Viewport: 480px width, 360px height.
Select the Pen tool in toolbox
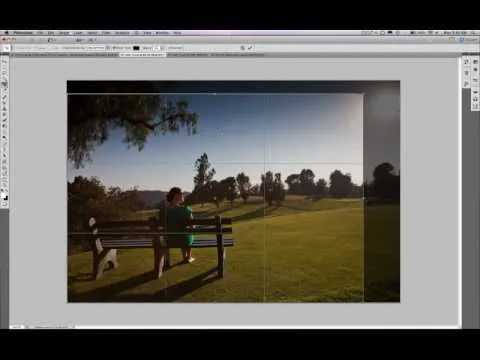pyautogui.click(x=4, y=144)
